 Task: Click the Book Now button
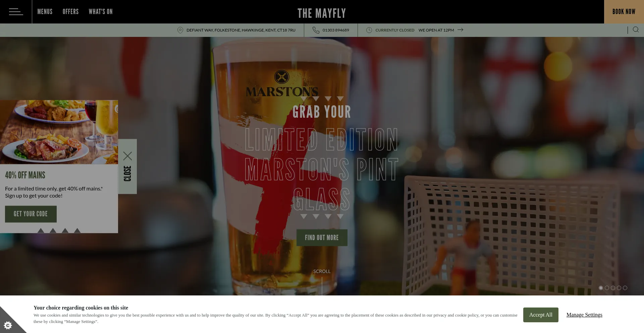624,12
